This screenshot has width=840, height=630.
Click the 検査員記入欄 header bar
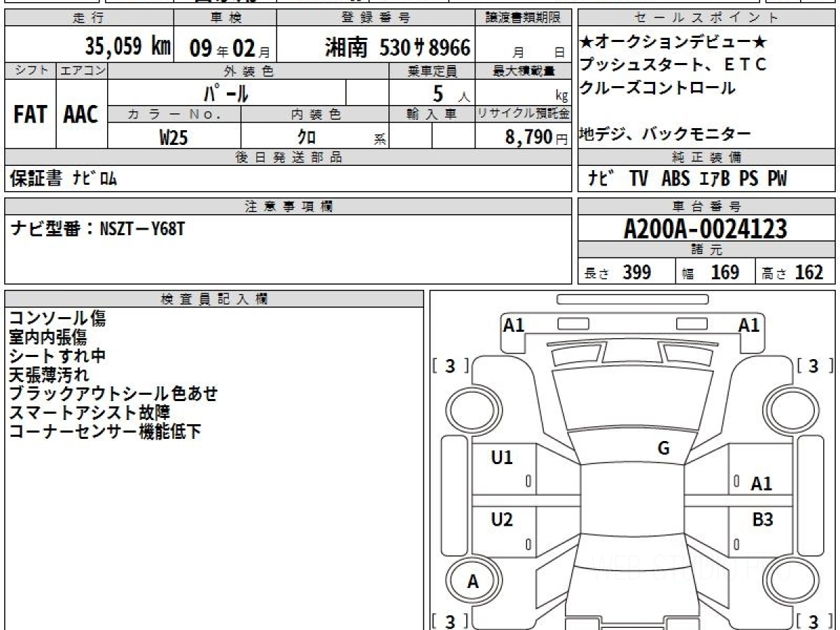coord(214,299)
